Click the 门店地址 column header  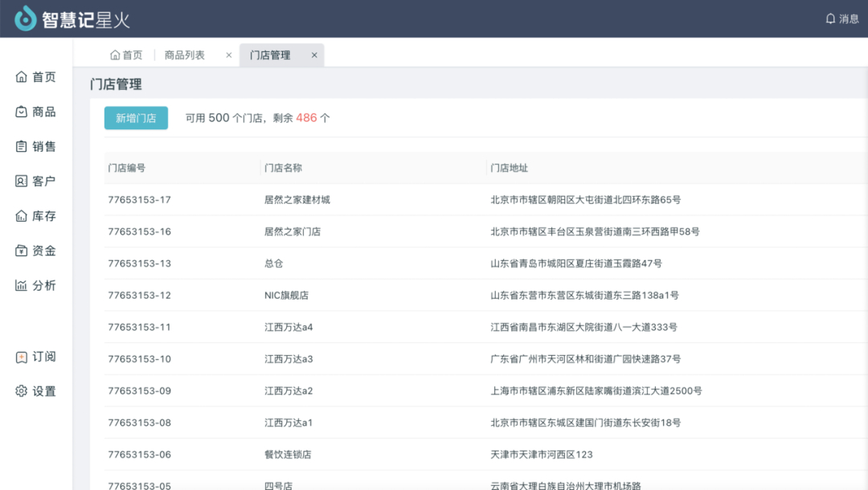coord(510,168)
